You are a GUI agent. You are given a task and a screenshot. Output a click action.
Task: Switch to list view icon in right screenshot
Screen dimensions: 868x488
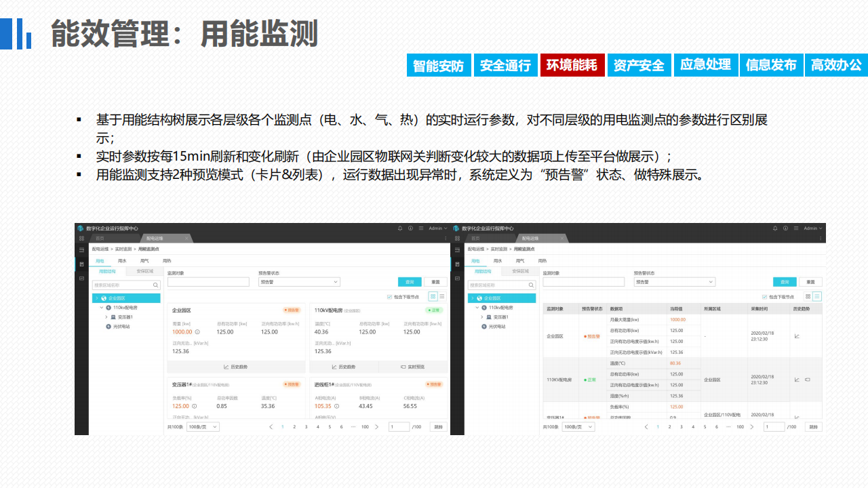[x=817, y=296]
